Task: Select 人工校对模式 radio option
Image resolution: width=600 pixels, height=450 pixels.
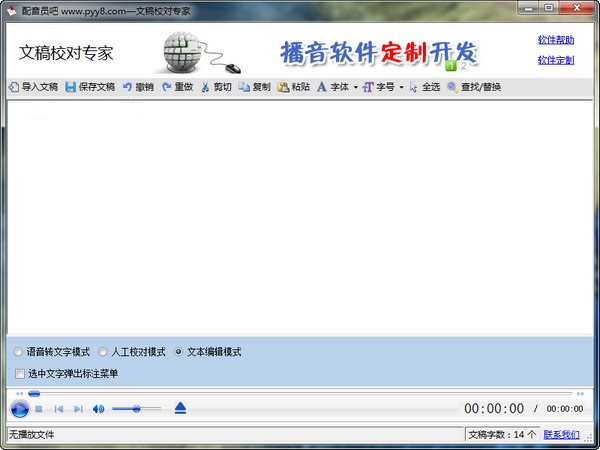Action: [132, 352]
